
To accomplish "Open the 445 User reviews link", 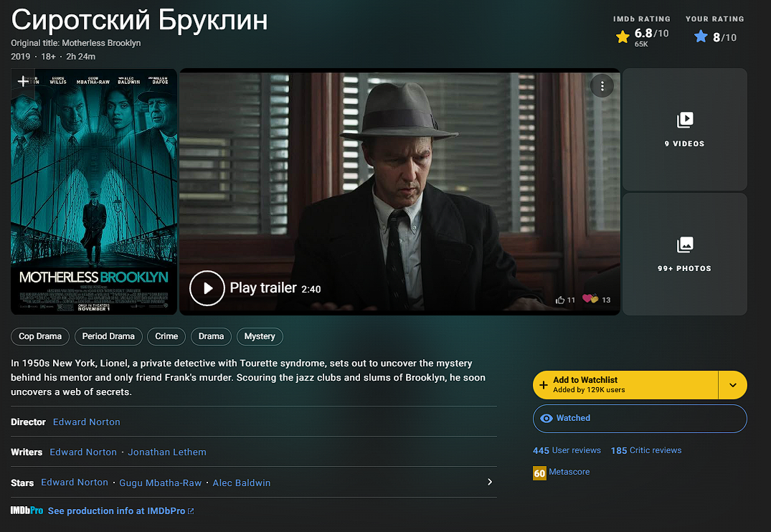I will [x=567, y=450].
